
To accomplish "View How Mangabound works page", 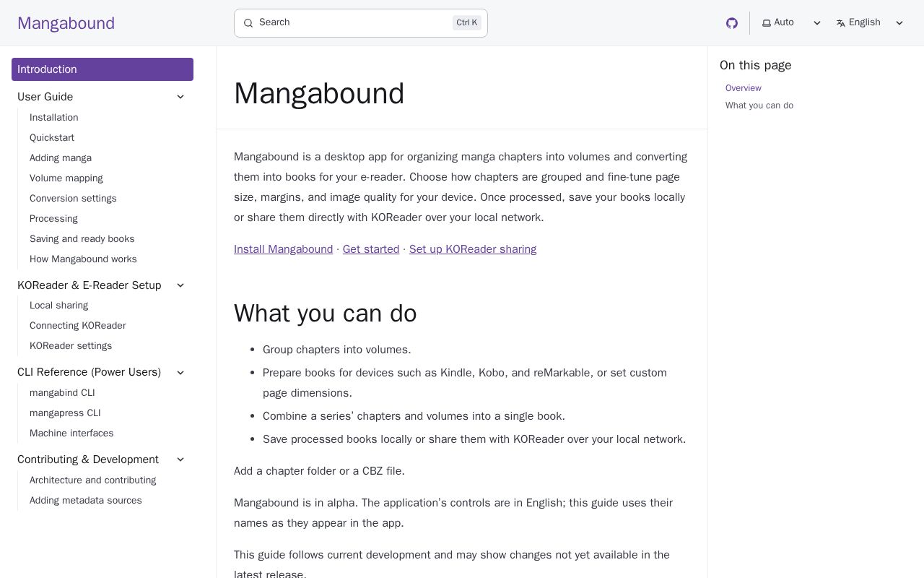I will [83, 259].
